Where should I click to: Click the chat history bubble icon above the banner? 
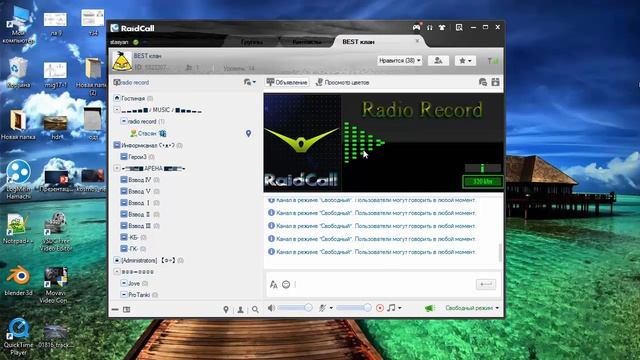(483, 82)
